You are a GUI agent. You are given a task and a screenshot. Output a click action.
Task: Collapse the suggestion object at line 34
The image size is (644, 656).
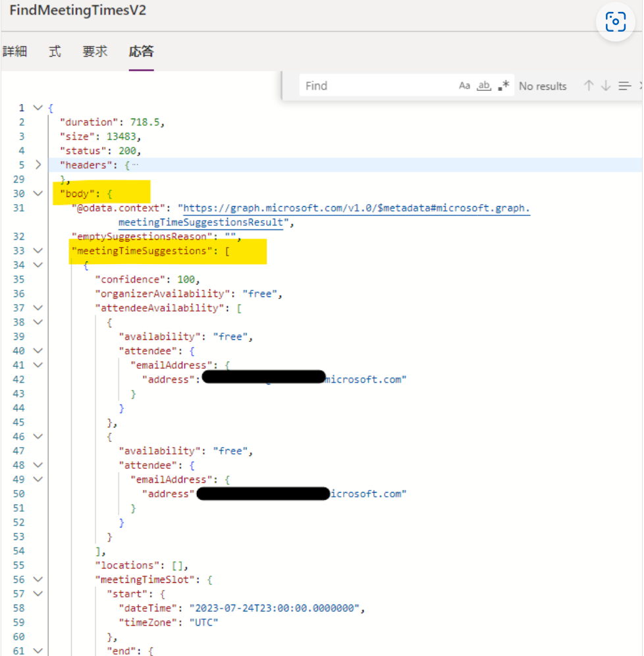click(x=38, y=265)
